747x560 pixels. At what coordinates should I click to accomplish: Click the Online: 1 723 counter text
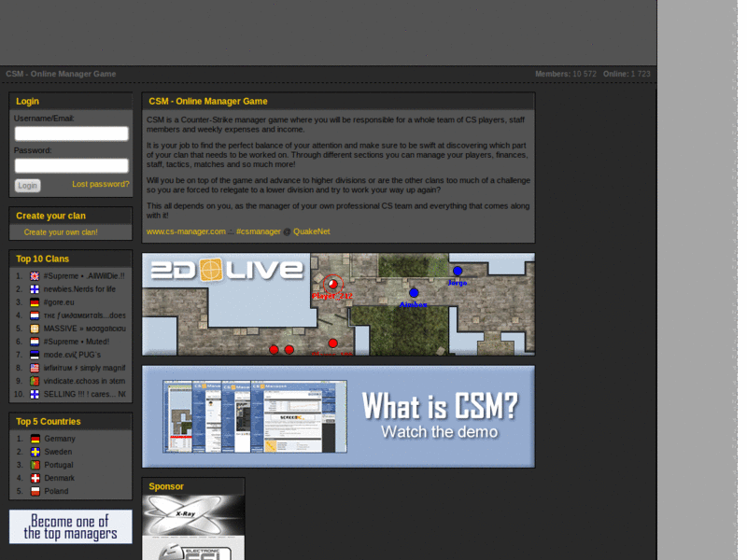[x=627, y=74]
